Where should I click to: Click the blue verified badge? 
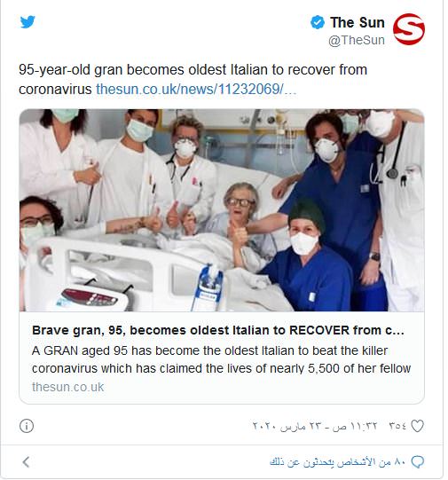[x=318, y=22]
